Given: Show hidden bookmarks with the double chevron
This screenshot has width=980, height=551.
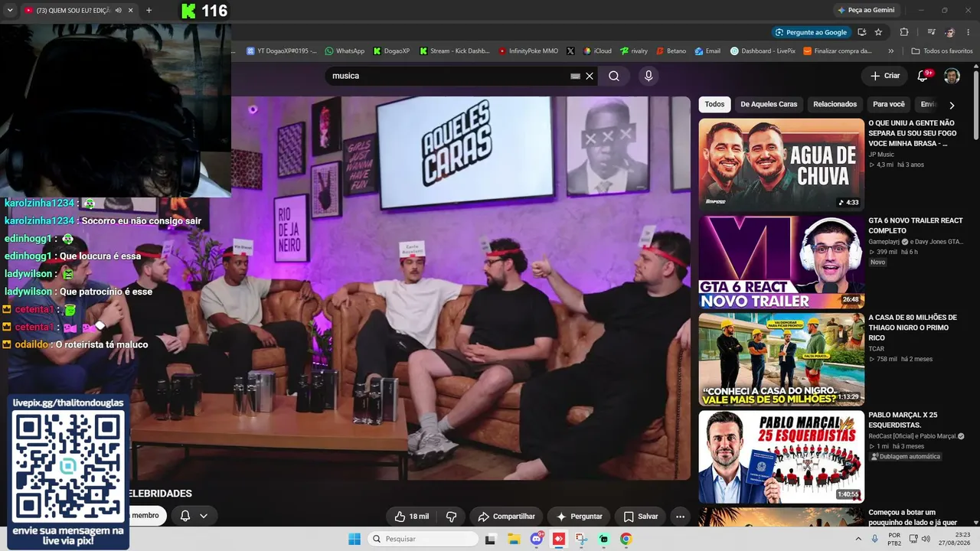Looking at the screenshot, I should point(891,51).
